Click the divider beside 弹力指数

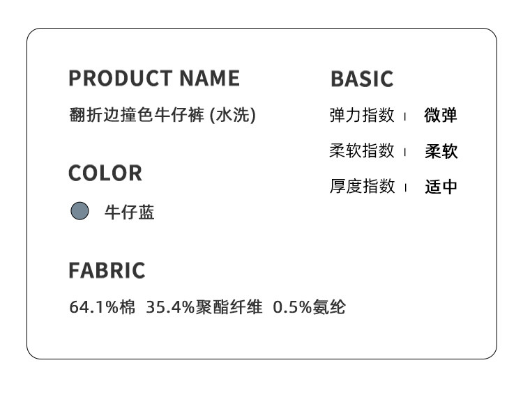tap(405, 116)
